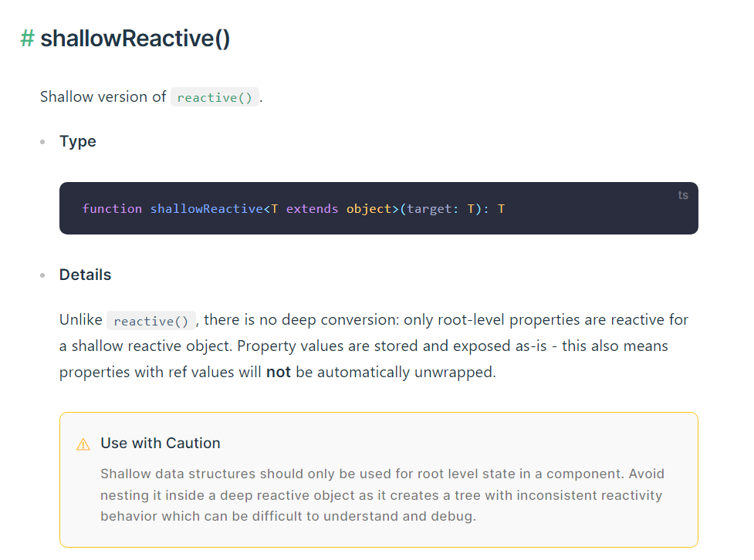Click the bullet dot before Type
Screen dimensions: 754x560
42,143
